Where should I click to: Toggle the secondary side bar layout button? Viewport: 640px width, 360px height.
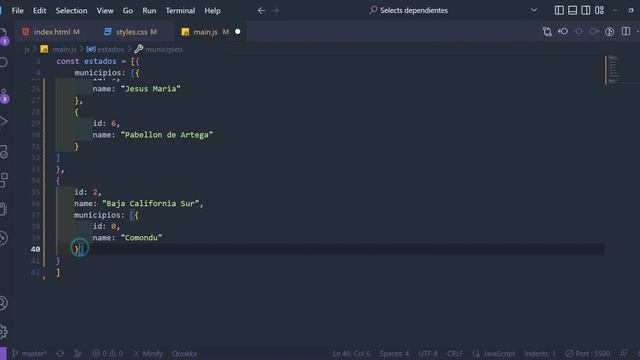point(586,10)
